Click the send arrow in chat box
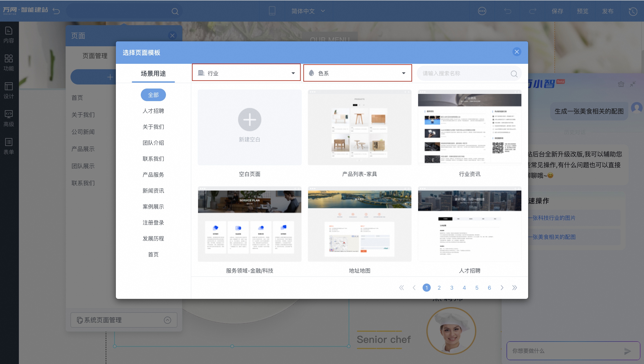 point(628,351)
